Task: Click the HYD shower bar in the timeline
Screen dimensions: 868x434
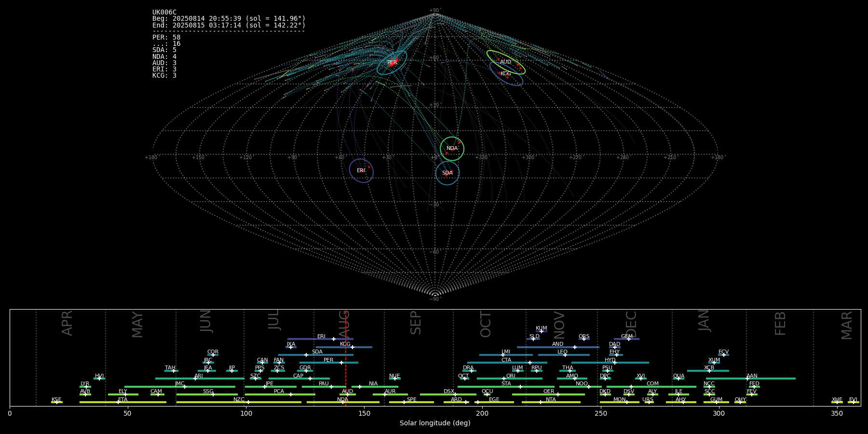Action: (610, 363)
